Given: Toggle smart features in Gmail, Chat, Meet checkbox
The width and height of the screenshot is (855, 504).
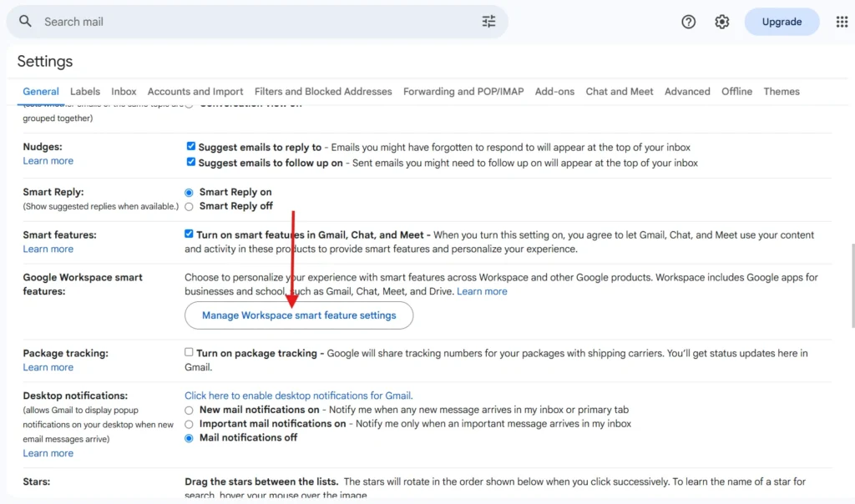Looking at the screenshot, I should (x=189, y=234).
